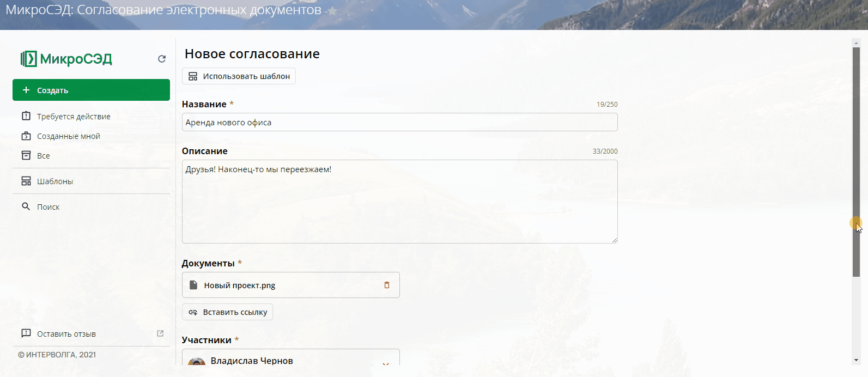
Task: Click Использовать шаблон button
Action: 239,76
